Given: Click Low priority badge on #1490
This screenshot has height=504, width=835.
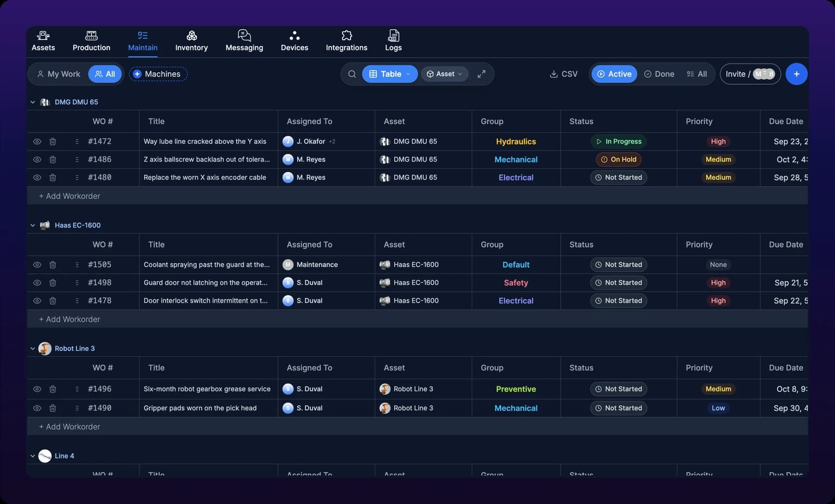Looking at the screenshot, I should [718, 408].
